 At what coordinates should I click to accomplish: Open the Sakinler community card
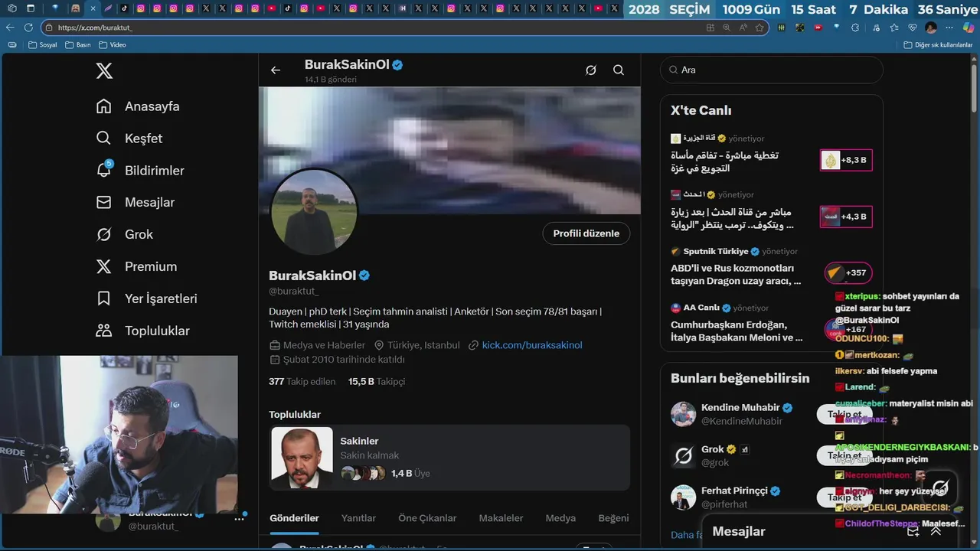(449, 458)
